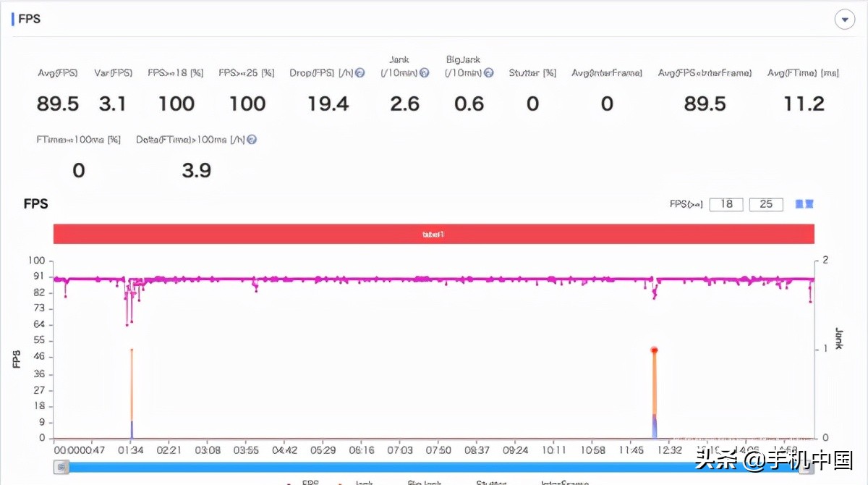Click the 03:08 time label on the x-axis
This screenshot has height=485, width=868.
208,450
